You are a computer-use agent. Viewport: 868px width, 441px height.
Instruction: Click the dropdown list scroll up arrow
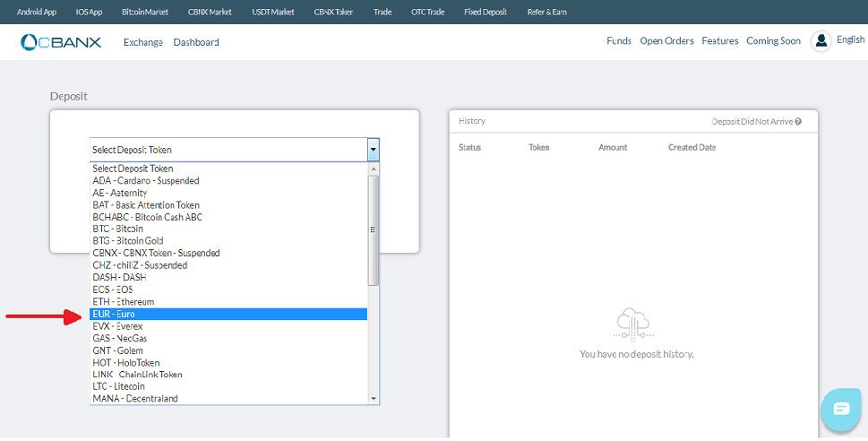374,169
